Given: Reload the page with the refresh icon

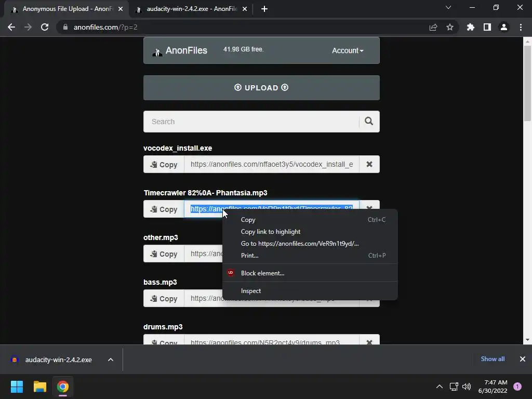Looking at the screenshot, I should 45,27.
